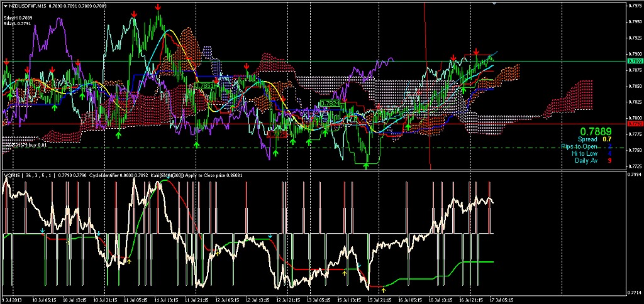Click 12 Jul 13:15 on the time axis

tap(258, 300)
